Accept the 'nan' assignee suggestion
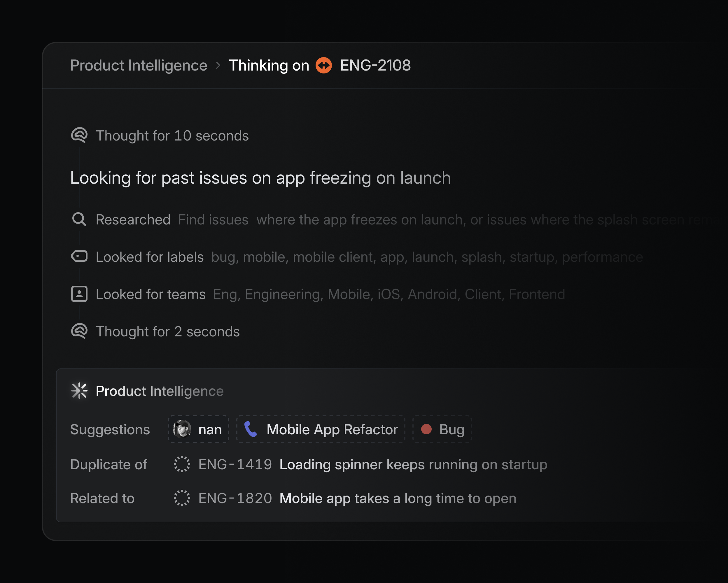The height and width of the screenshot is (583, 728). click(x=199, y=429)
